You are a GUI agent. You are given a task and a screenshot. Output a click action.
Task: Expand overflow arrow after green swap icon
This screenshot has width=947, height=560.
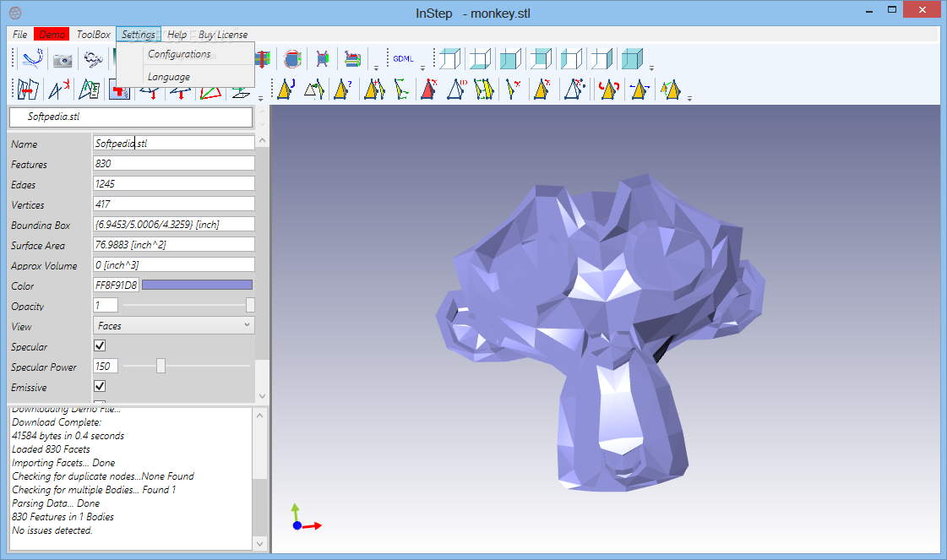click(376, 68)
